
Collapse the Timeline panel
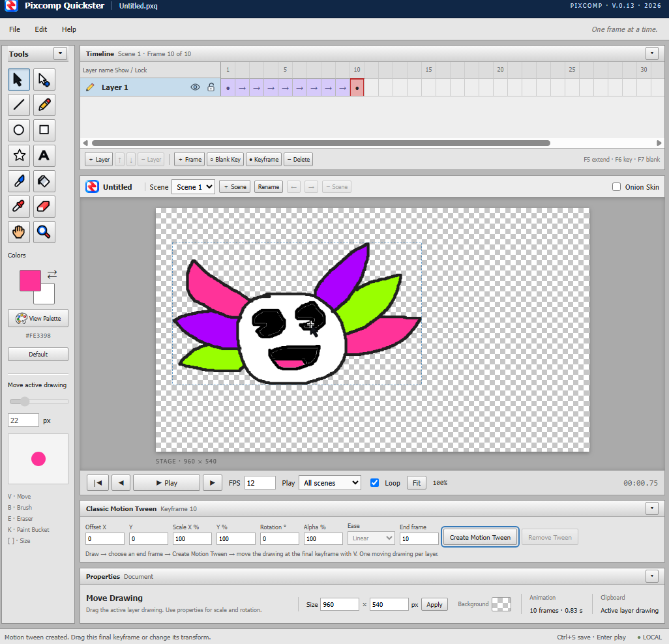pos(652,53)
